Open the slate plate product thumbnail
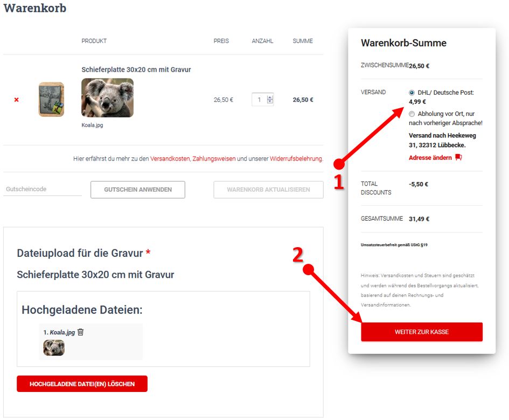Screen dimensions: 509x420 click(x=51, y=100)
